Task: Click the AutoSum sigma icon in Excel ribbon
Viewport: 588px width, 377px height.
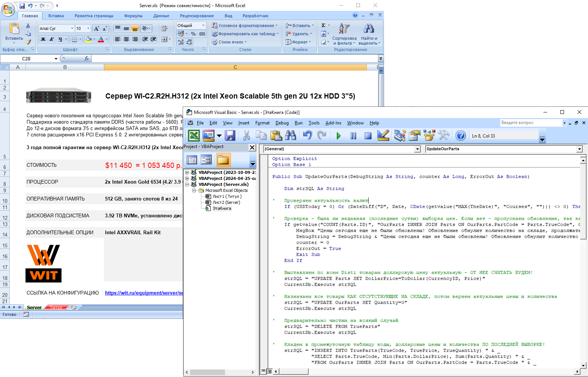Action: pos(324,25)
